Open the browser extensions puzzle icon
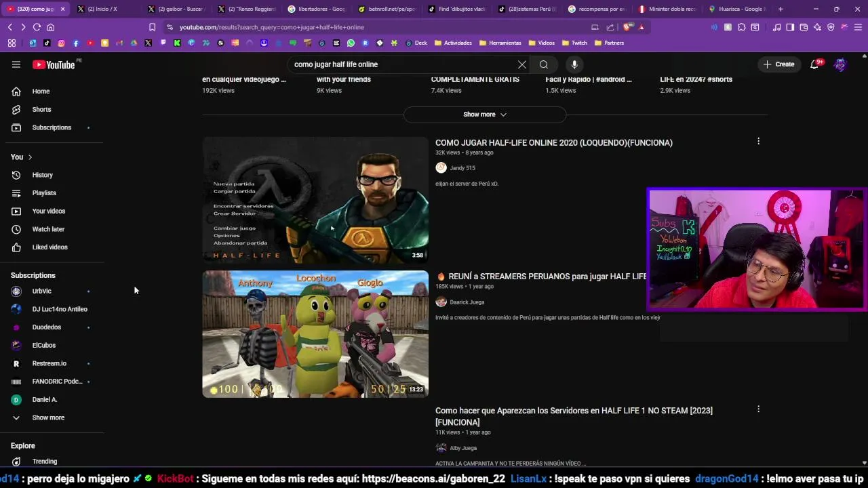The width and height of the screenshot is (868, 488). (741, 27)
